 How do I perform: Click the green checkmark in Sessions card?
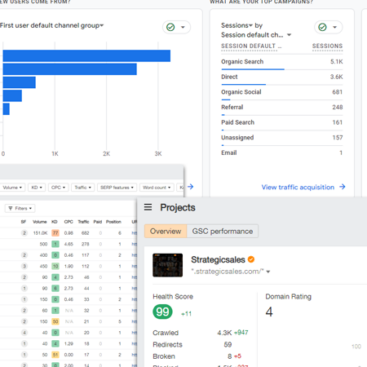(x=322, y=27)
